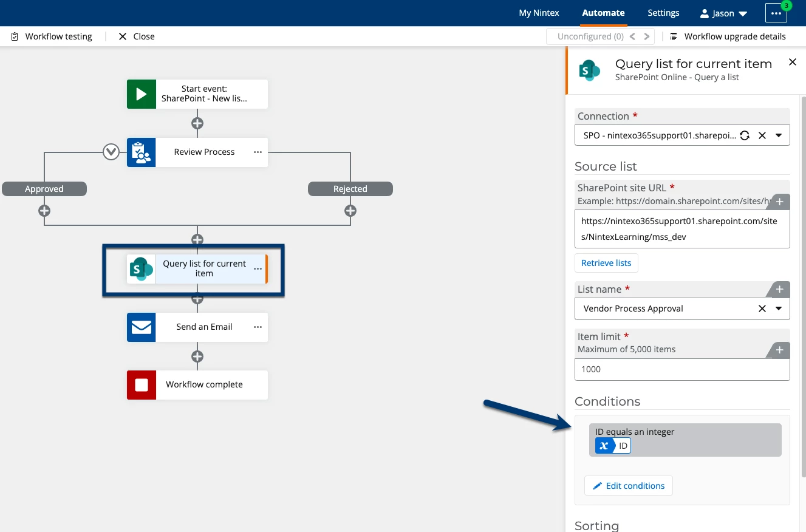Clear the Vendor Process Approval selection
This screenshot has height=532, width=806.
[762, 309]
